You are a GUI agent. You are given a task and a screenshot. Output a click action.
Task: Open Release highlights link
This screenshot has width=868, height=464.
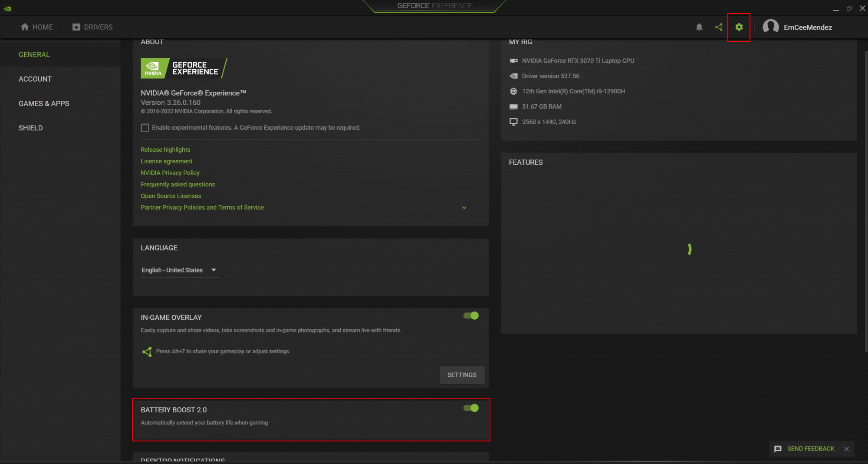pos(165,149)
